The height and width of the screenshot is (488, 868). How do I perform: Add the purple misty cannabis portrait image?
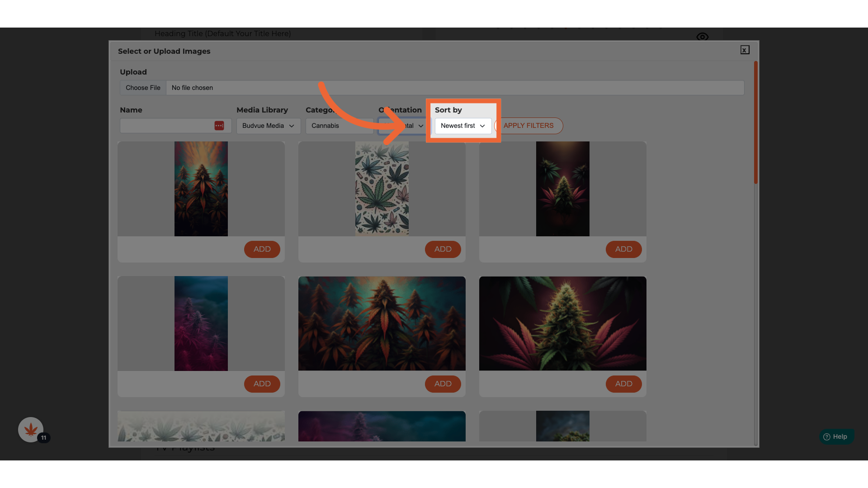[262, 384]
